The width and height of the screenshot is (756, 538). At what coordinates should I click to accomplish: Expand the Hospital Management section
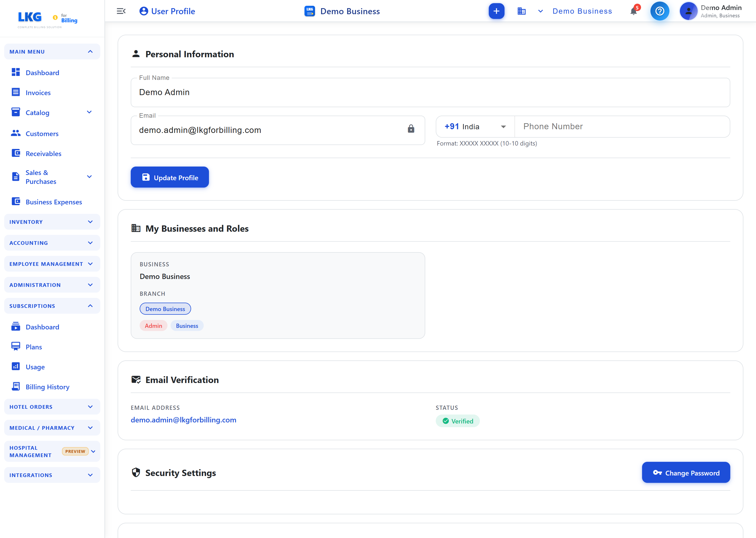coord(52,451)
